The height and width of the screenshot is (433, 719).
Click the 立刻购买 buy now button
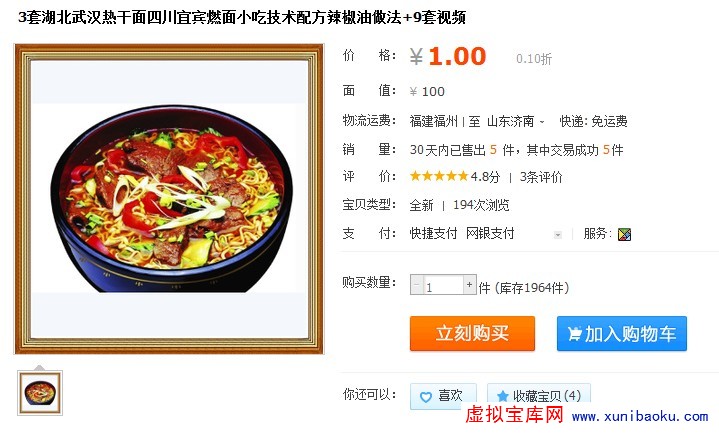click(472, 333)
